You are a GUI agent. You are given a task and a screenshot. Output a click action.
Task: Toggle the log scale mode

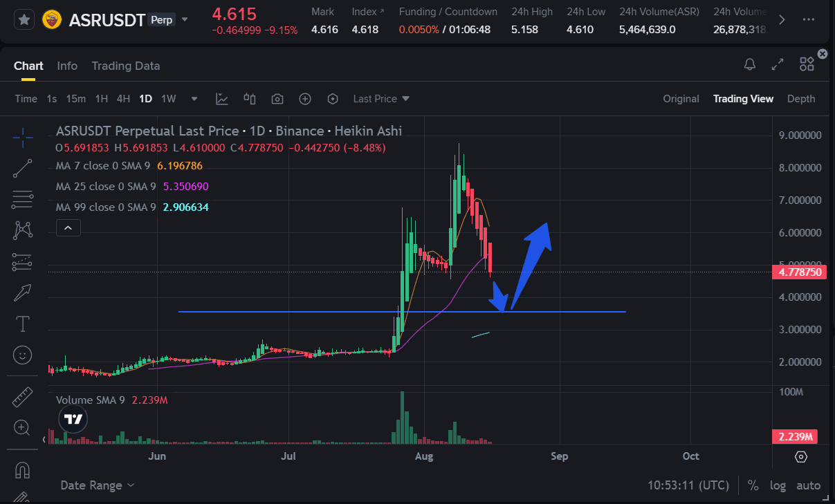coord(778,485)
